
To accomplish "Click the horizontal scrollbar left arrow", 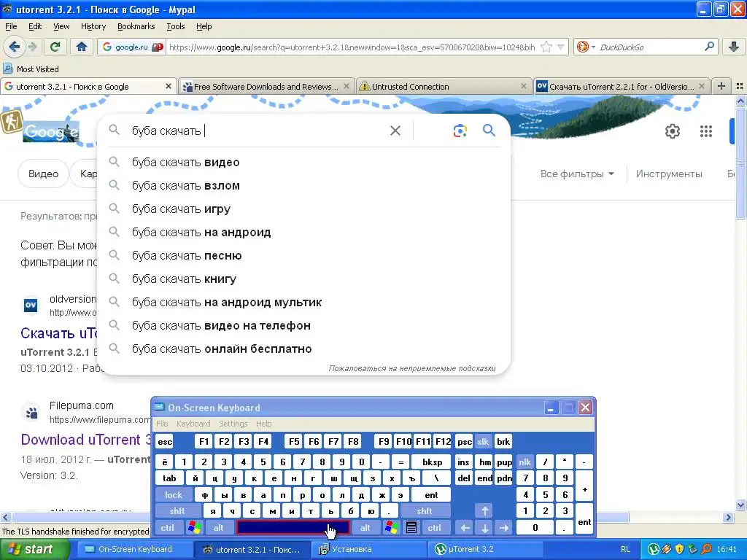I will pyautogui.click(x=5, y=518).
